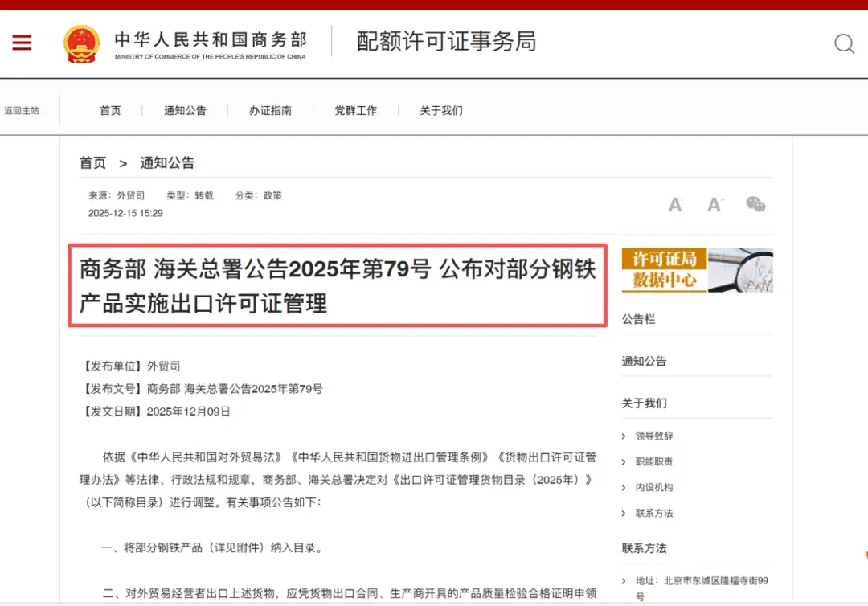
Task: Open the 内设机构 link
Action: pyautogui.click(x=654, y=488)
